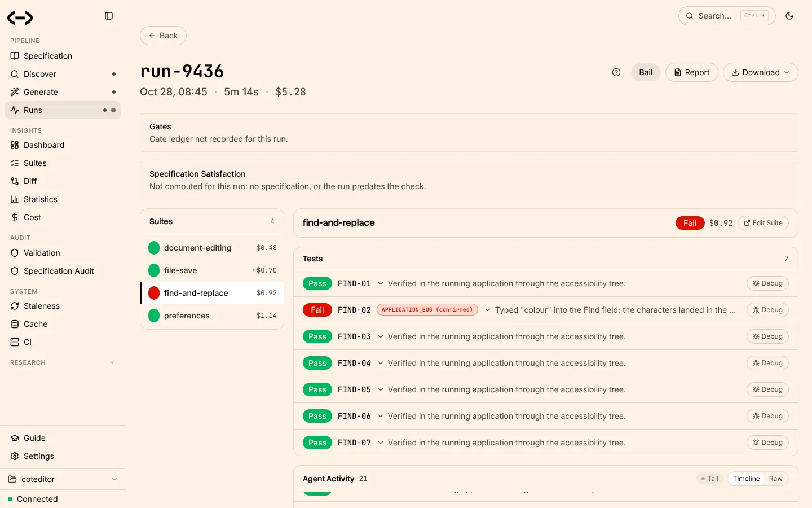The image size is (812, 508).
Task: Expand the FIND-02 failure details
Action: coord(488,310)
